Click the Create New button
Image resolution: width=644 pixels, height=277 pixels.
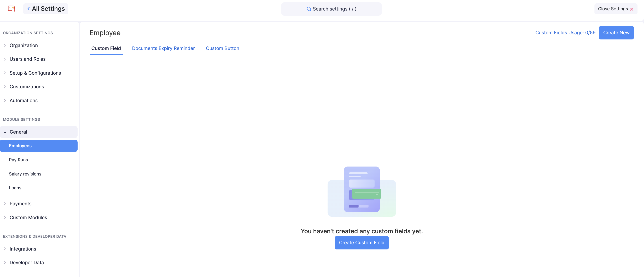[616, 33]
